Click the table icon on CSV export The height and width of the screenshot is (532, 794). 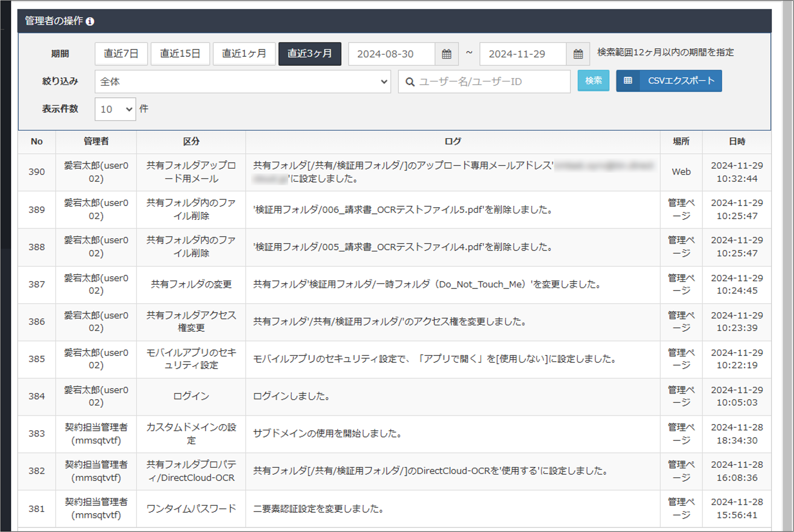coord(628,81)
